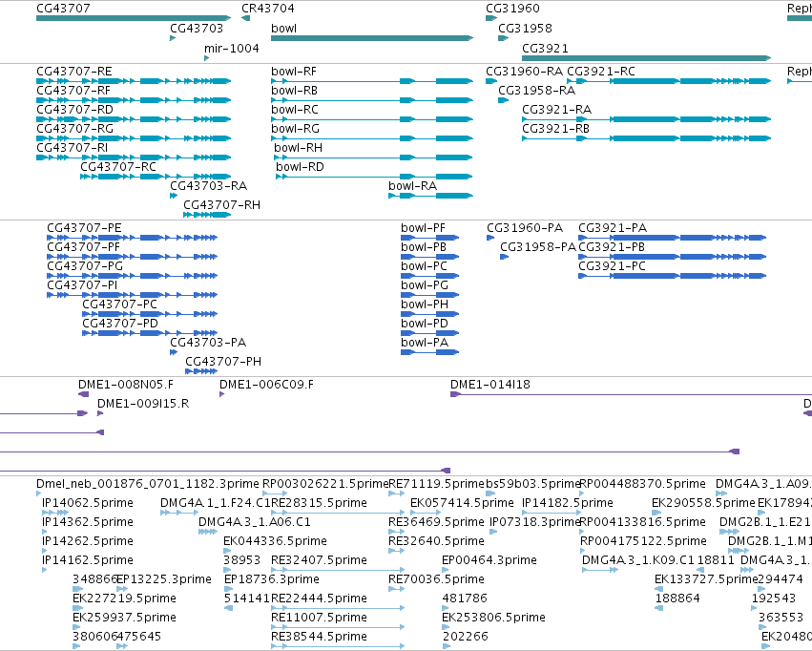The width and height of the screenshot is (812, 651).
Task: Click transcript CG43703-RA label
Action: click(208, 186)
